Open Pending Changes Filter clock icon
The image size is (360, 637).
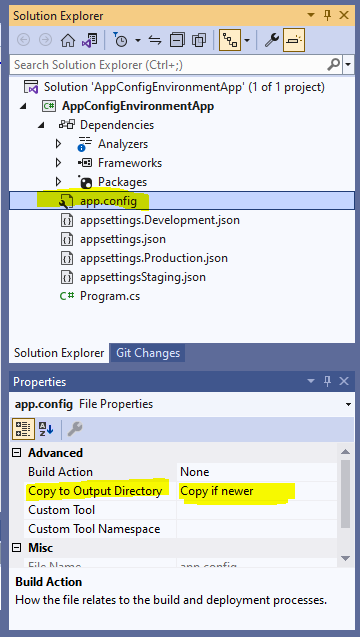click(121, 40)
